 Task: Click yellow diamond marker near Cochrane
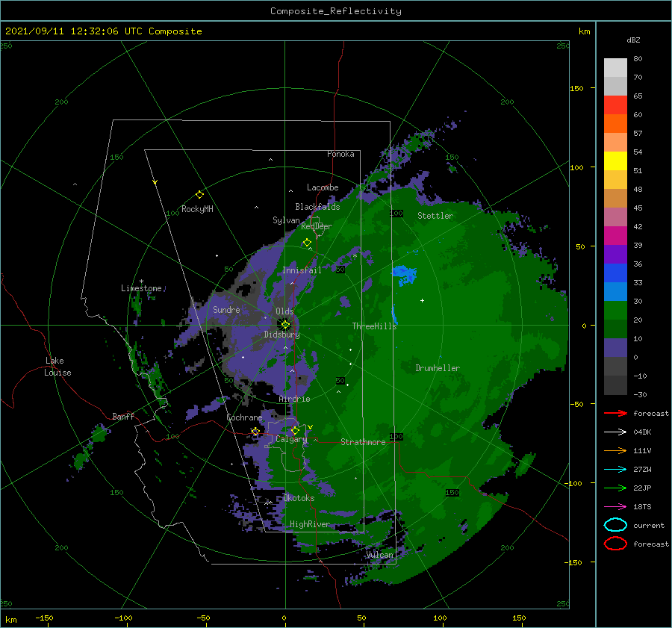255,432
